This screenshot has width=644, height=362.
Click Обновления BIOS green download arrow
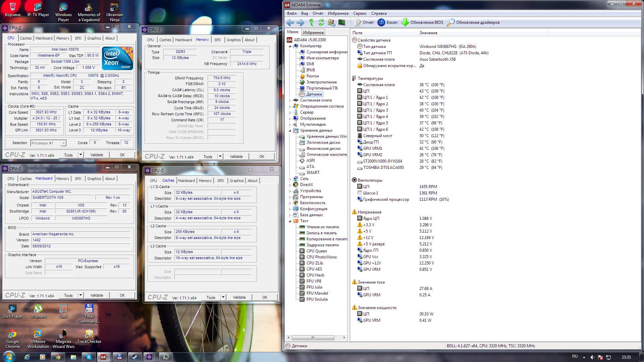tap(405, 22)
